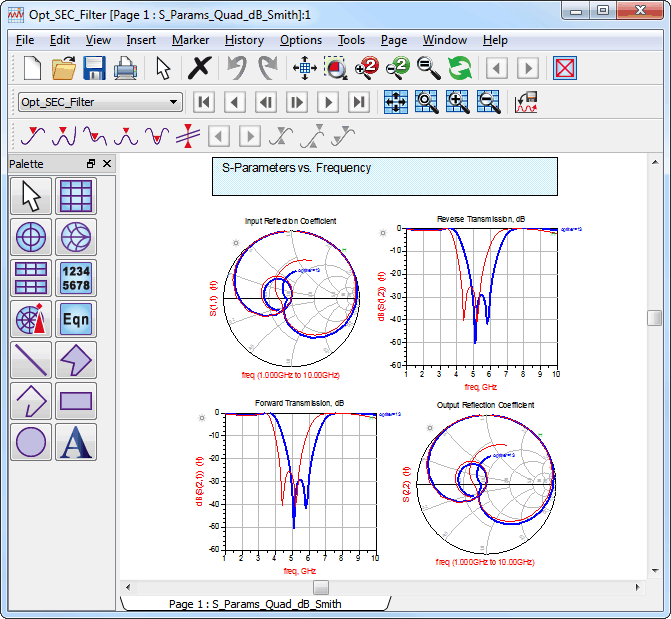Insert an equation with the Eqn icon
Viewport: 671px width, 619px height.
coord(76,319)
